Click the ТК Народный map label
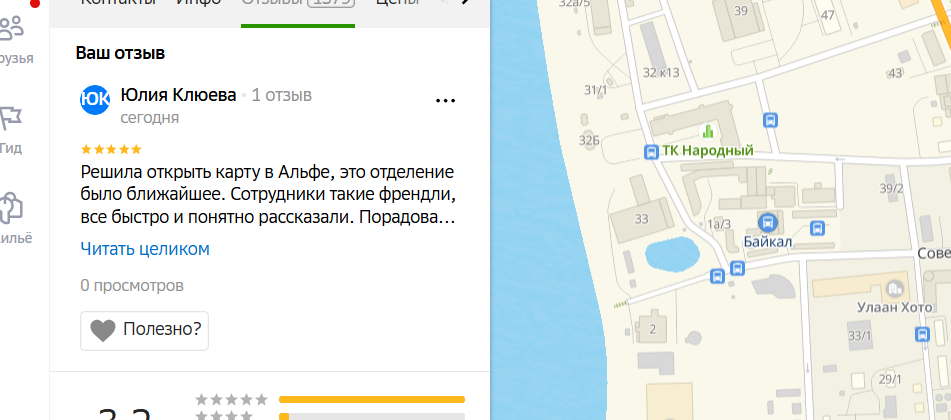Image resolution: width=951 pixels, height=420 pixels. 708,151
